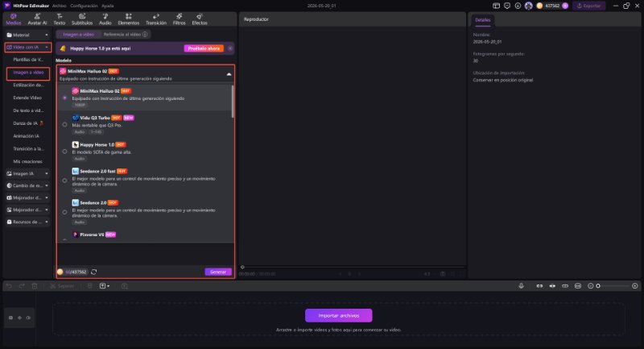Screen dimensions: 644x349
Task: Select the Texto tool icon
Action: point(60,16)
